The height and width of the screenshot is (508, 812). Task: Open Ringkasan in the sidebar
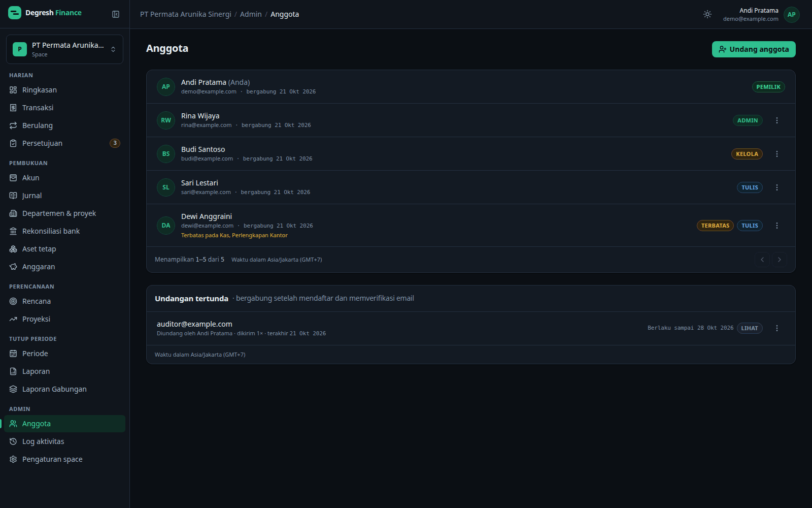[64, 90]
